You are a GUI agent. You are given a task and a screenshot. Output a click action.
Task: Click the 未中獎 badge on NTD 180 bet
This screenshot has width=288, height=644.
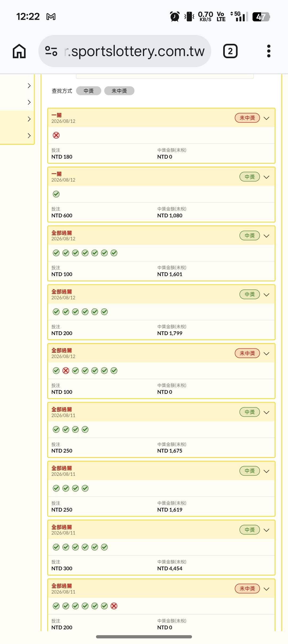click(x=247, y=118)
